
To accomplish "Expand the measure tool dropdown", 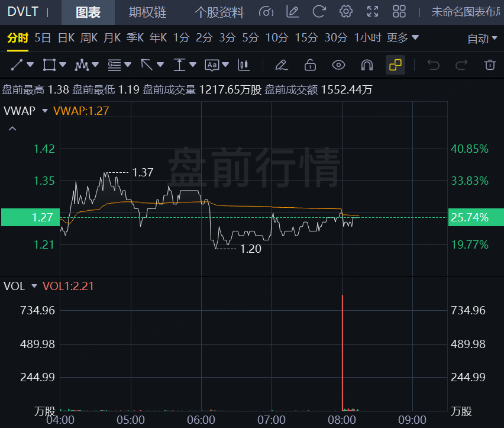I will 193,65.
